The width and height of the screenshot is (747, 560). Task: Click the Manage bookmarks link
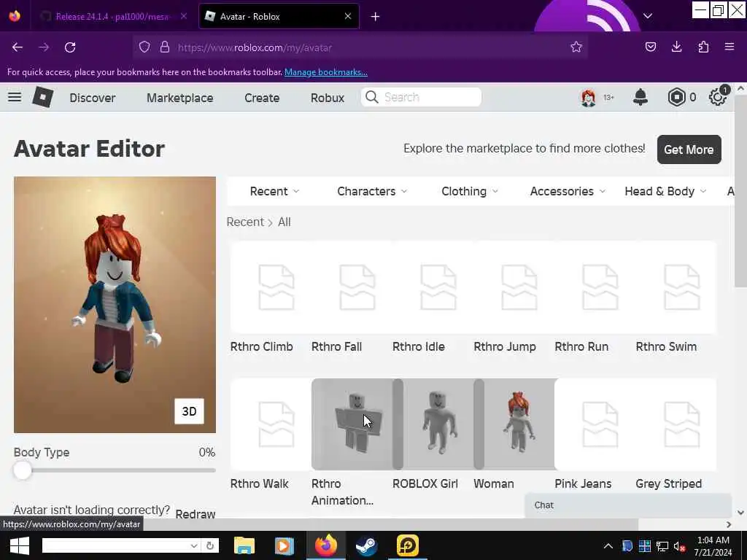326,72
